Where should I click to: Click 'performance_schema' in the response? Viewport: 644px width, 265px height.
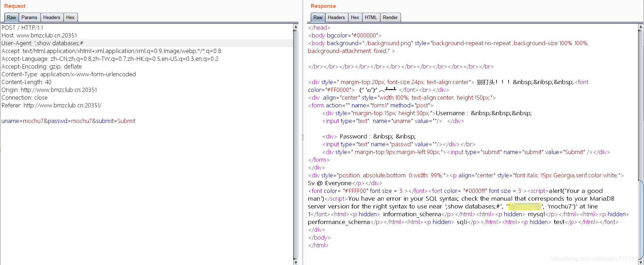[x=339, y=222]
